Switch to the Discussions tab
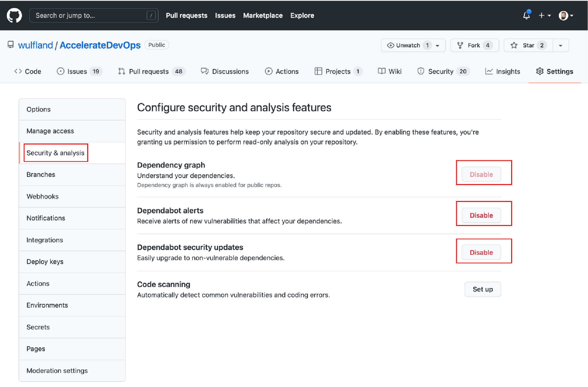 [225, 71]
